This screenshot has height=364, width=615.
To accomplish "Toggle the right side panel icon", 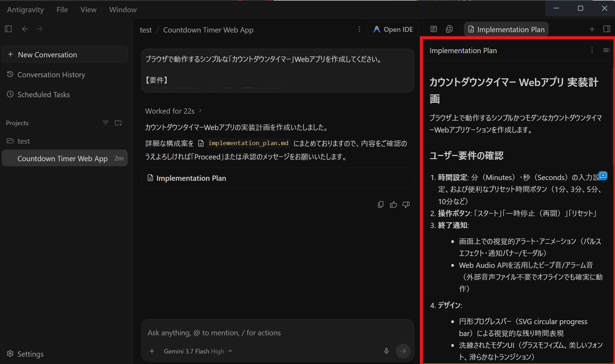I will [x=607, y=29].
